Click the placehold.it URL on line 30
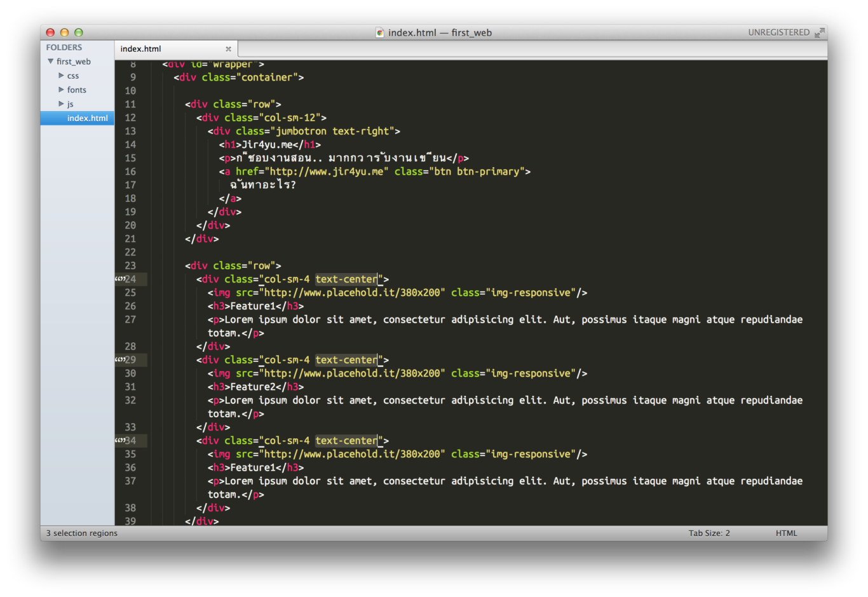 [352, 373]
